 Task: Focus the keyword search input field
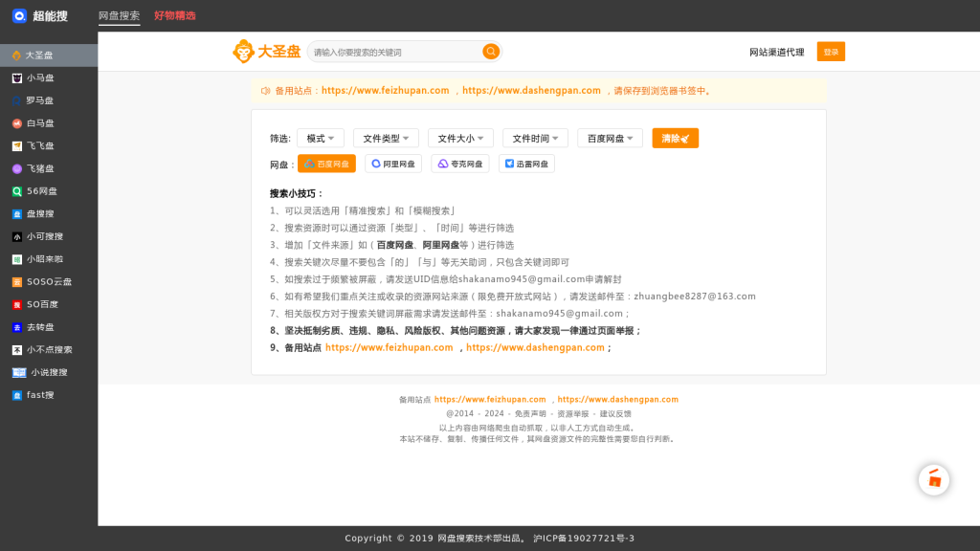(x=395, y=52)
